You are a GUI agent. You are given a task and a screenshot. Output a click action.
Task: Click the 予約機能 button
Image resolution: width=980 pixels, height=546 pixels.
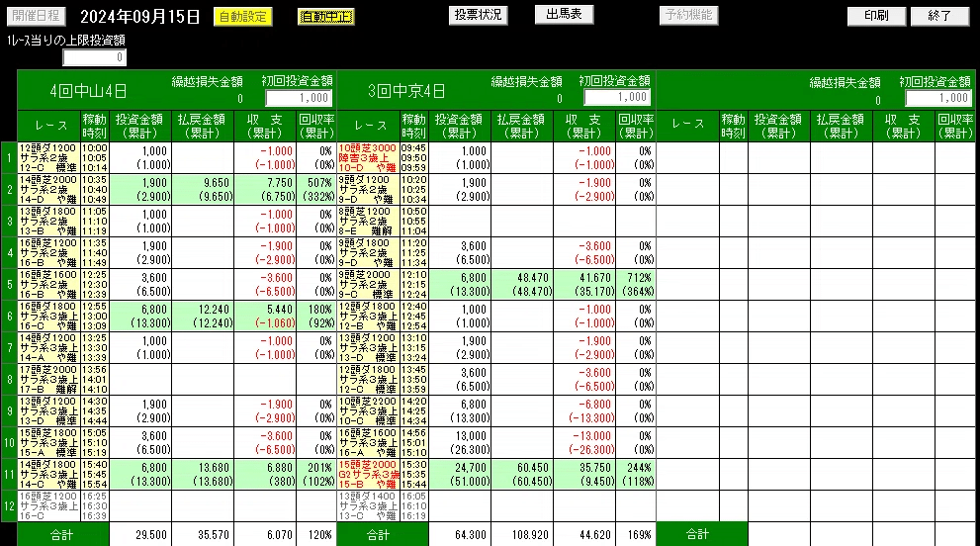(688, 16)
